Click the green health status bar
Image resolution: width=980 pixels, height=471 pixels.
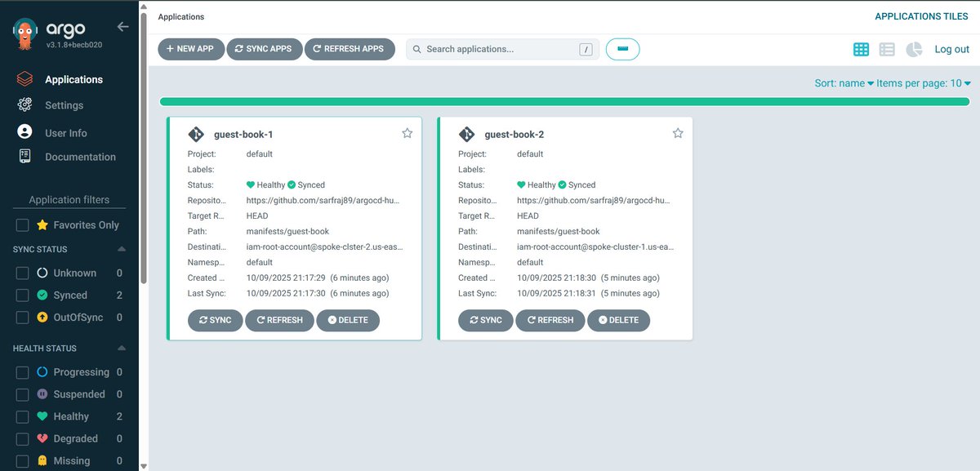point(565,101)
